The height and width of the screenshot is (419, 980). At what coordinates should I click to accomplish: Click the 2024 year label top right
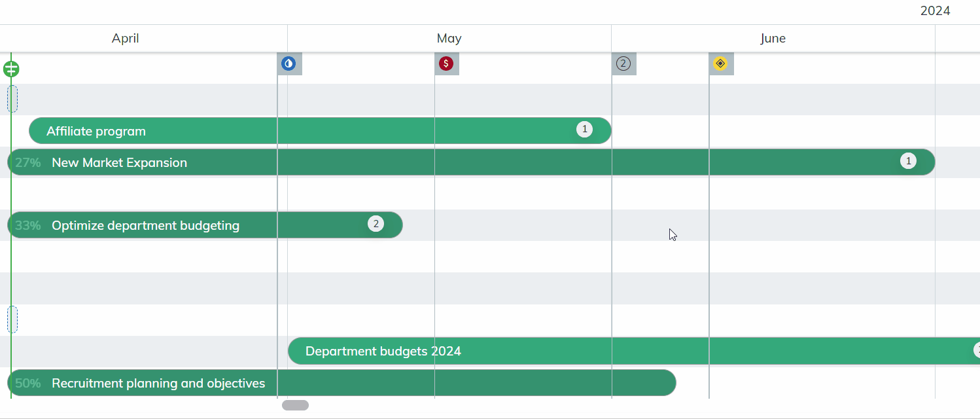(935, 10)
